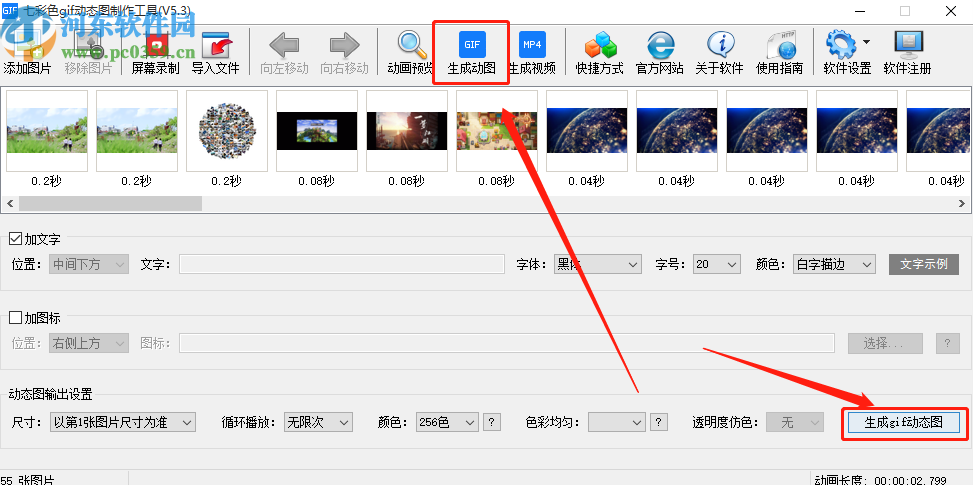Open the 字体 font dropdown
Screen dimensions: 973x485
598,264
